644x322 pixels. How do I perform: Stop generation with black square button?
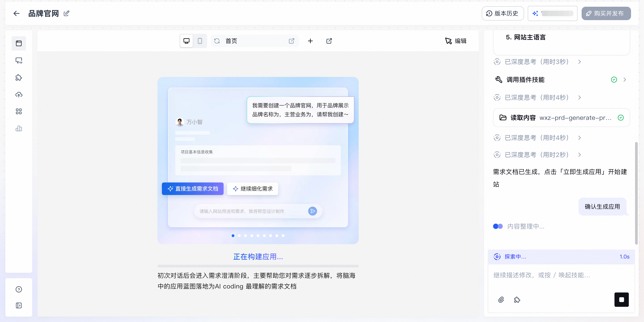point(621,299)
